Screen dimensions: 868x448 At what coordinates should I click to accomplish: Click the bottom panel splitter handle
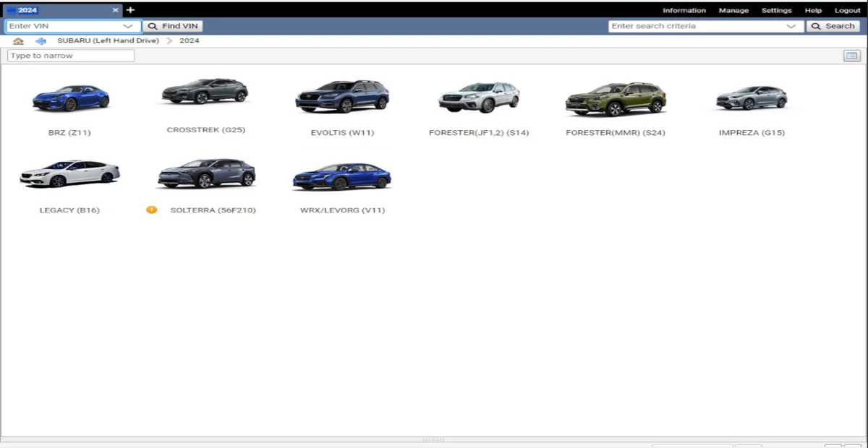coord(434,439)
